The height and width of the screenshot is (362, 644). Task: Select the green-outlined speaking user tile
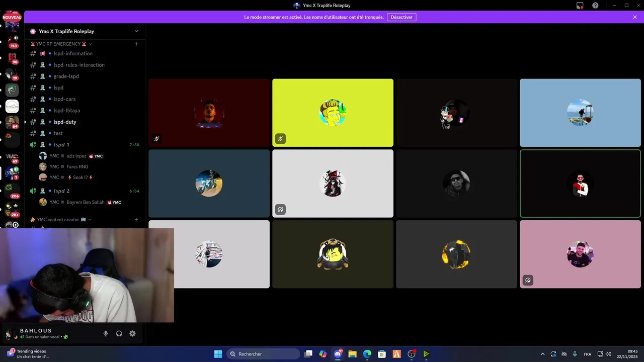[x=580, y=184]
